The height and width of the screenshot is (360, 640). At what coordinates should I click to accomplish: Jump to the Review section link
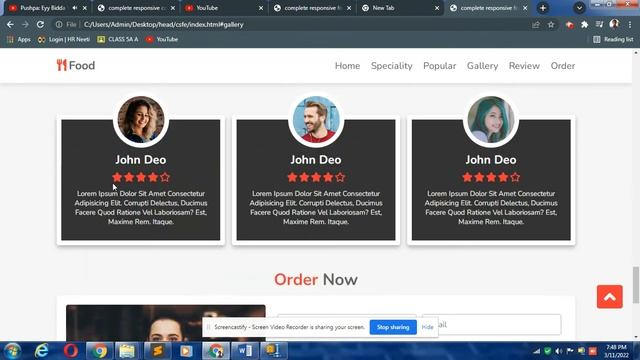click(x=524, y=66)
